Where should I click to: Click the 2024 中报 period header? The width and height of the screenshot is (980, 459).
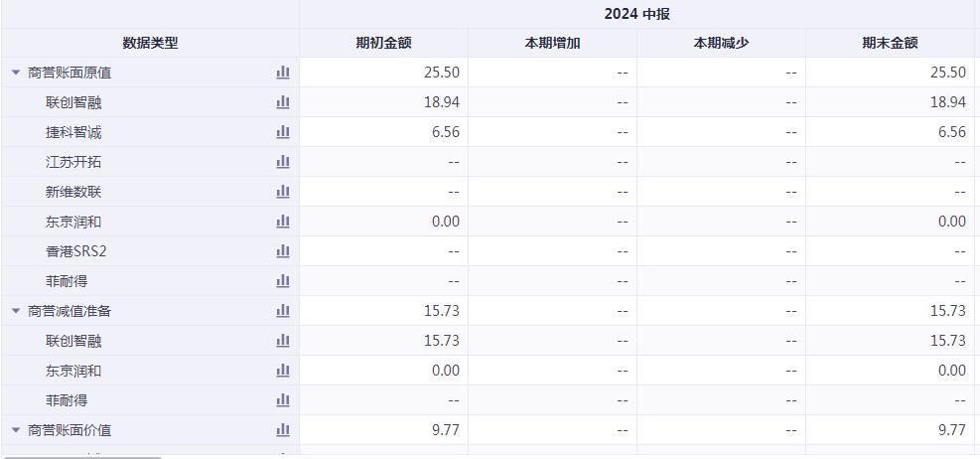click(636, 14)
